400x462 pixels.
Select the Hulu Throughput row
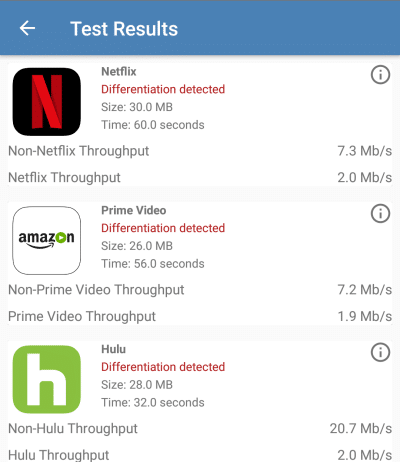click(200, 455)
